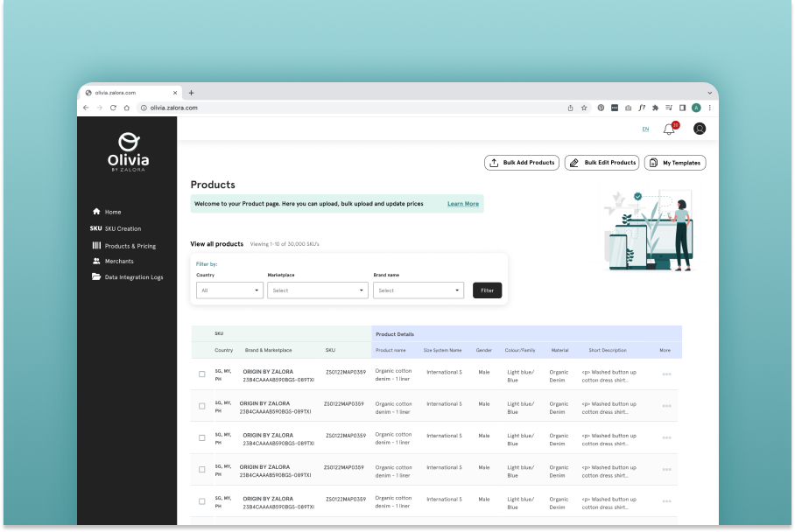Expand browser tab search chevron
This screenshot has width=795, height=532.
click(710, 94)
